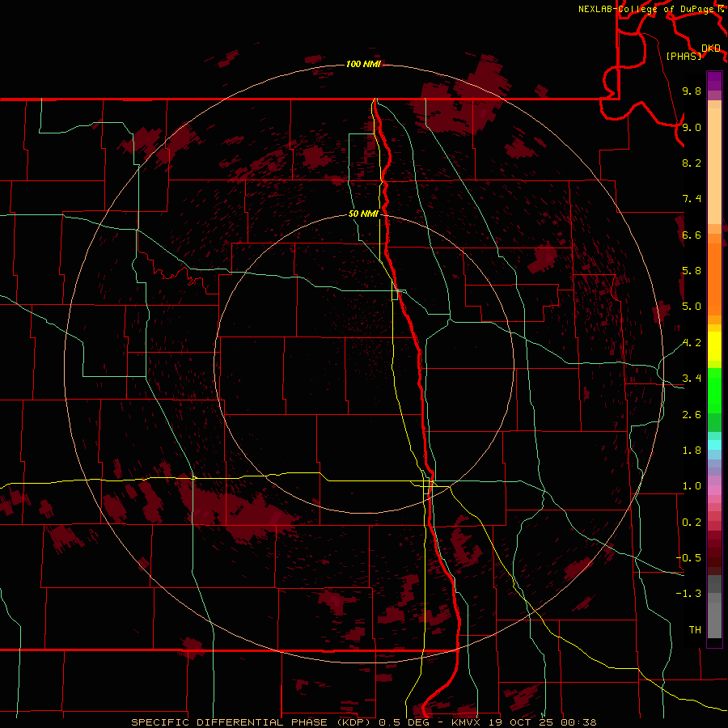The image size is (728, 728).
Task: Click the 8.2 legend value
Action: click(x=692, y=163)
